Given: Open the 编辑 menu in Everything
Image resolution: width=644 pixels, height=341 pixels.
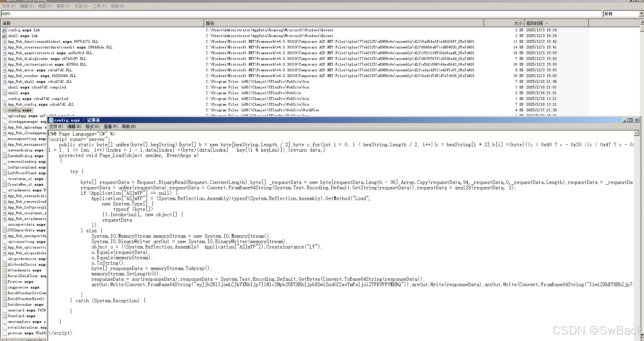Looking at the screenshot, I should [27, 6].
